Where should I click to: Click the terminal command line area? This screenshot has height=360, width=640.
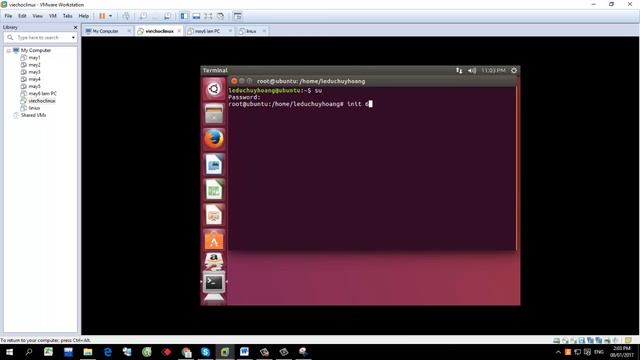click(x=300, y=104)
